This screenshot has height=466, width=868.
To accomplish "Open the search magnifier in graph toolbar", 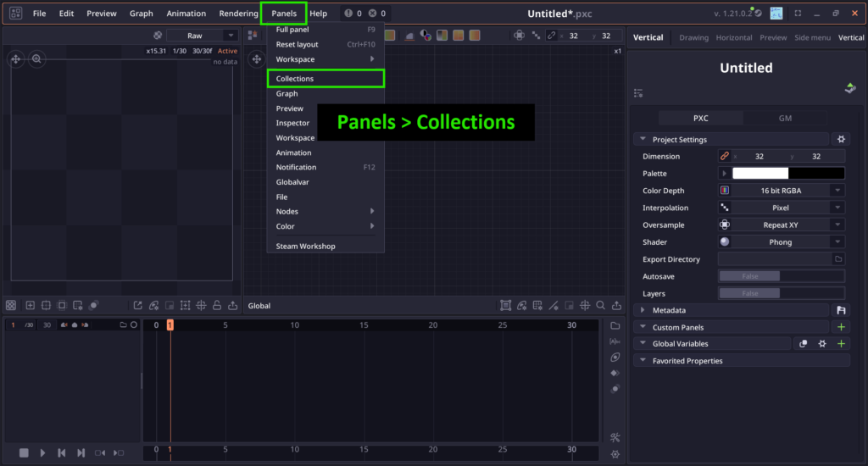I will 601,306.
